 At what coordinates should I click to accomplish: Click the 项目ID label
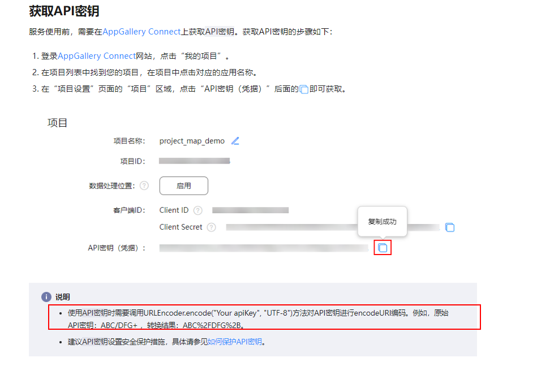[132, 161]
